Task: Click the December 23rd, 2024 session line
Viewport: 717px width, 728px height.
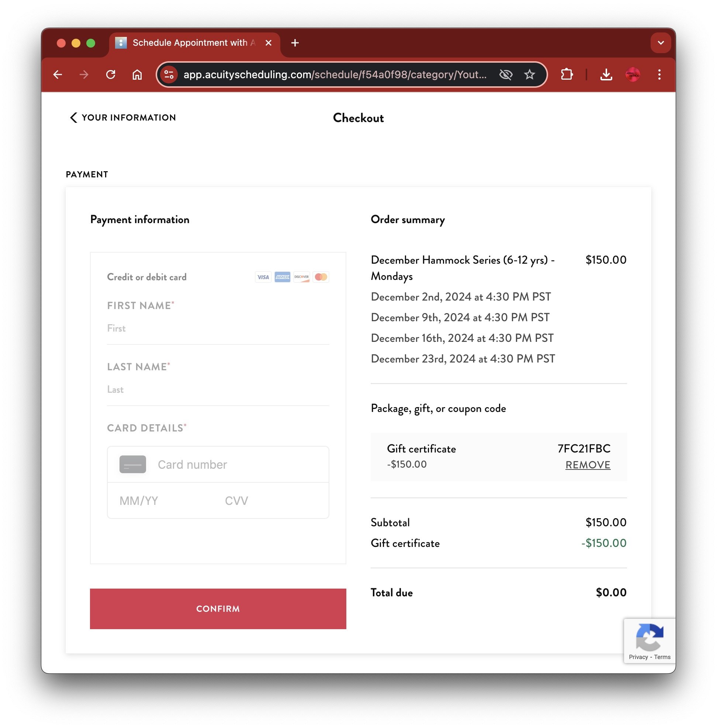Action: point(463,359)
